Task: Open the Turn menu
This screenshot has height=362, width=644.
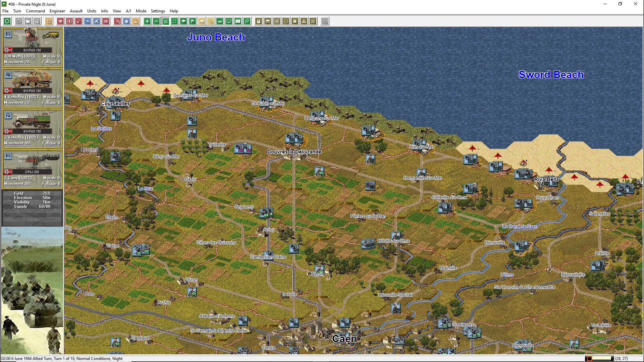Action: (x=17, y=11)
